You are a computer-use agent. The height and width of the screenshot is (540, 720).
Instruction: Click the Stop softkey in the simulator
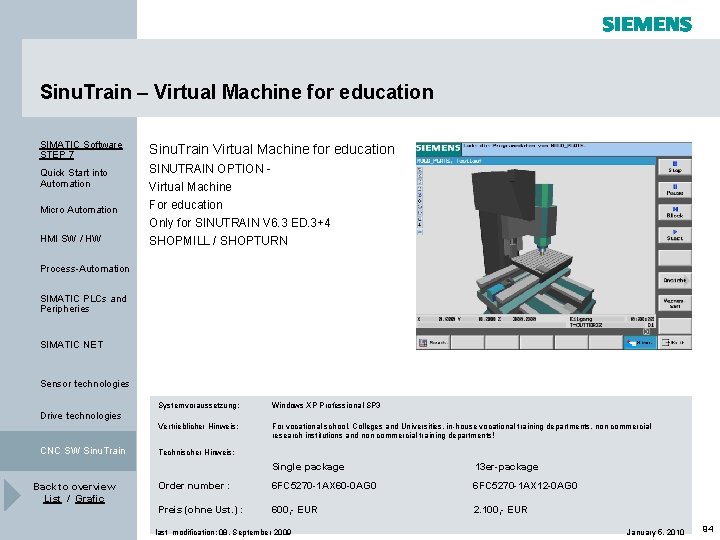[675, 167]
